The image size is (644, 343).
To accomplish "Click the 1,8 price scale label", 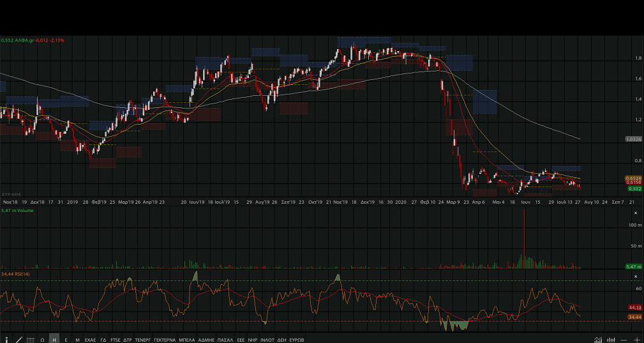I will coord(638,58).
